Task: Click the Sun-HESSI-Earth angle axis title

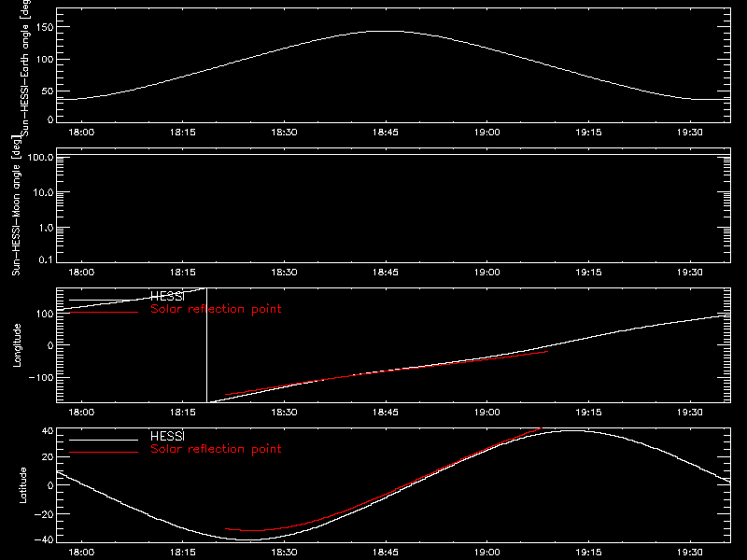Action: pyautogui.click(x=25, y=67)
